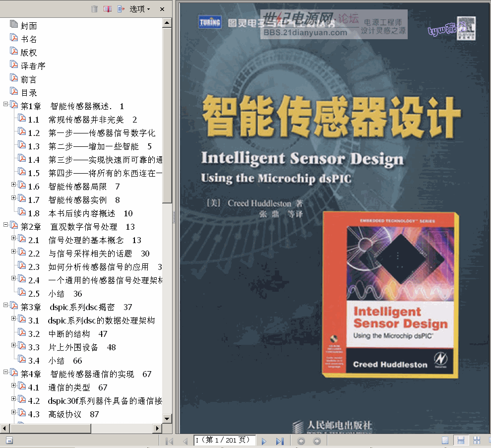The image size is (491, 448).
Task: Expand the 2.2 与信号采样相关的话题 node
Action: 13,252
